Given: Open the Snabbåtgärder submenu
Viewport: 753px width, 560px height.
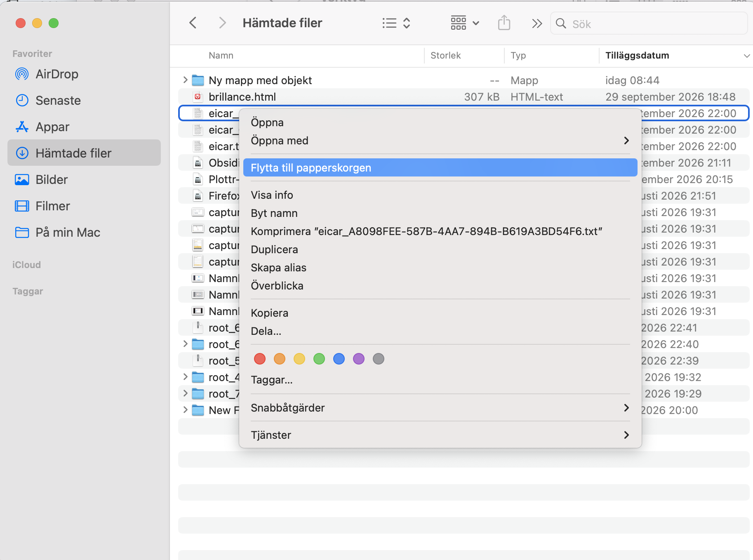Looking at the screenshot, I should [x=440, y=408].
